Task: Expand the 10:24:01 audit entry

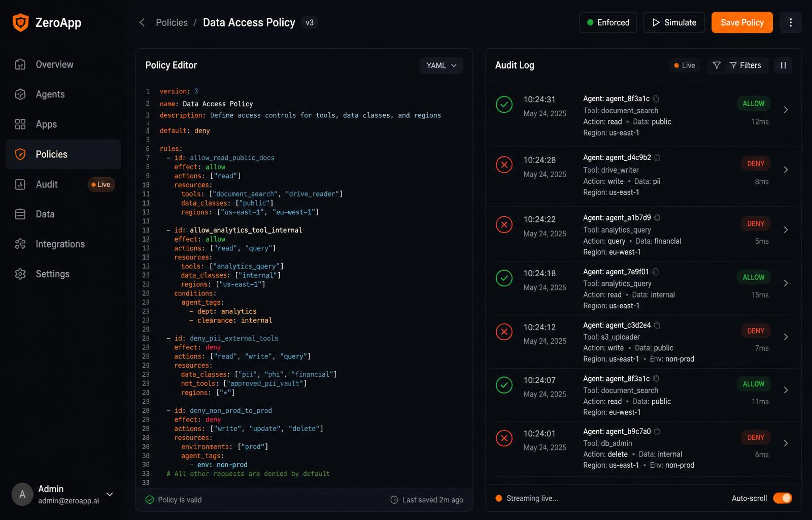Action: click(x=786, y=443)
